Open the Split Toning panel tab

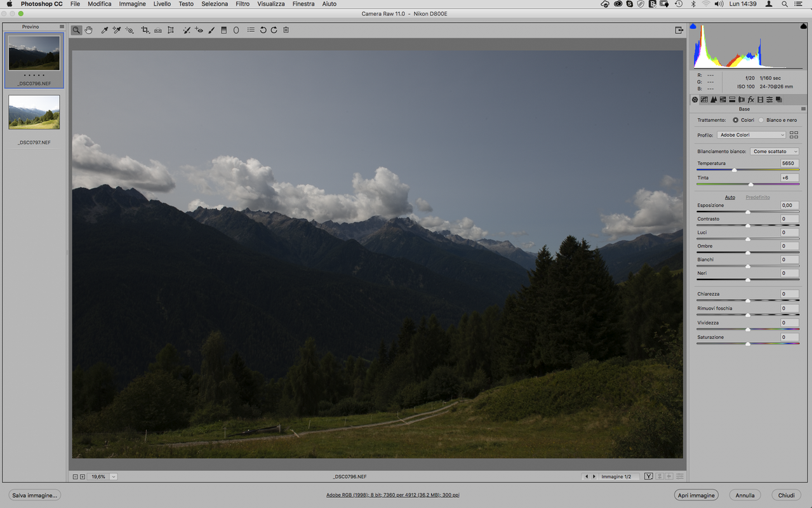[732, 100]
